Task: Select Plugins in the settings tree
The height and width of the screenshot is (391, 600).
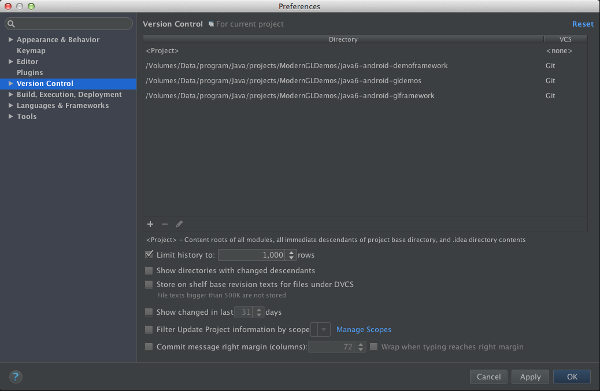Action: (30, 72)
